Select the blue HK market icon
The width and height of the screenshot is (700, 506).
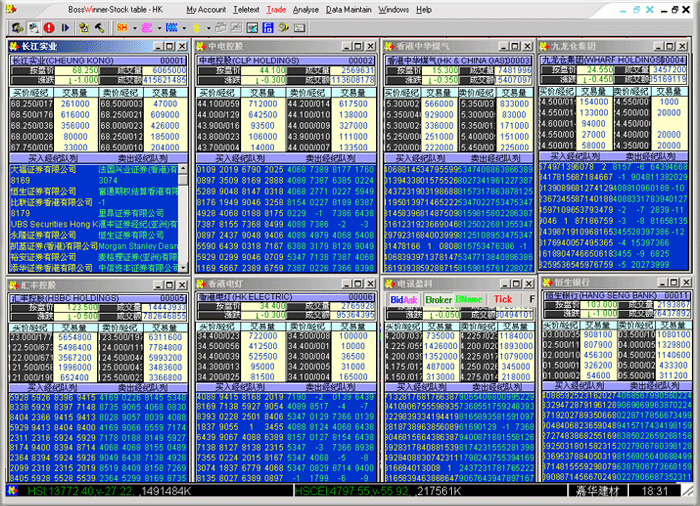[171, 28]
